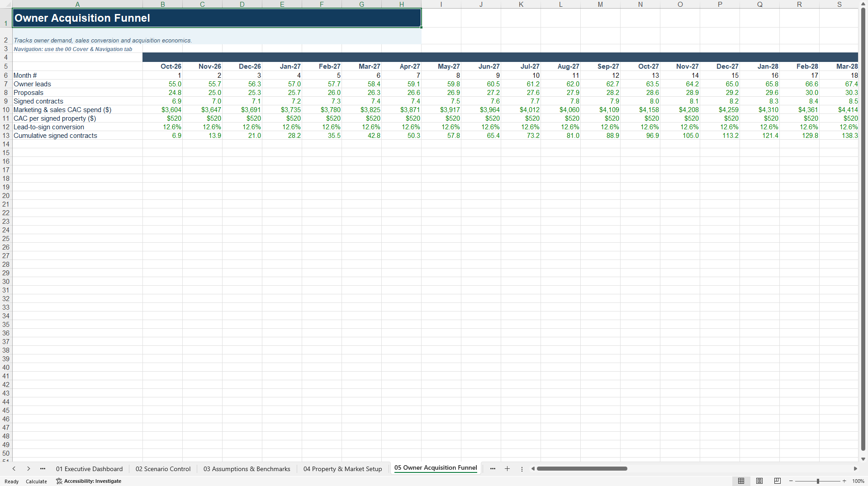Select column H header
Viewport: 868px width, 486px height.
coord(401,4)
